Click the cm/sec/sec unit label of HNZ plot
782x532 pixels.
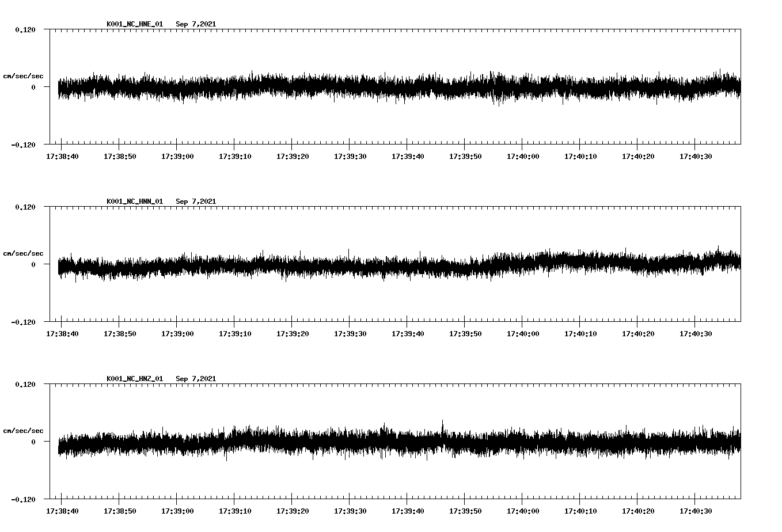23,431
